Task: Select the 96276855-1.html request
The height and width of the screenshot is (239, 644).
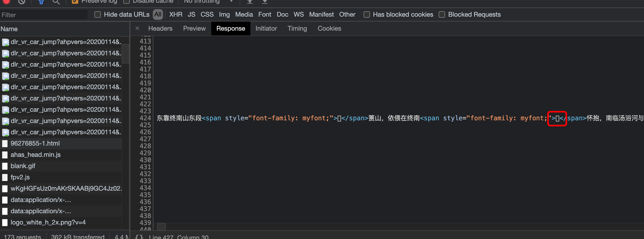Action: (x=35, y=143)
